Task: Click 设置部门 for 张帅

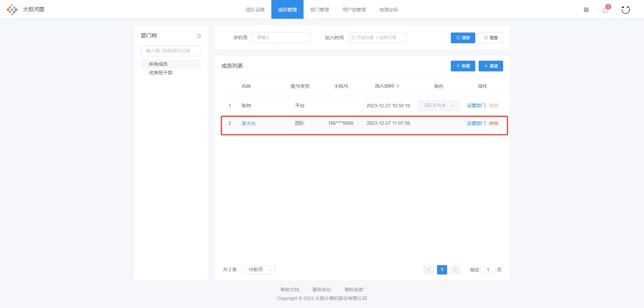Action: coord(476,106)
